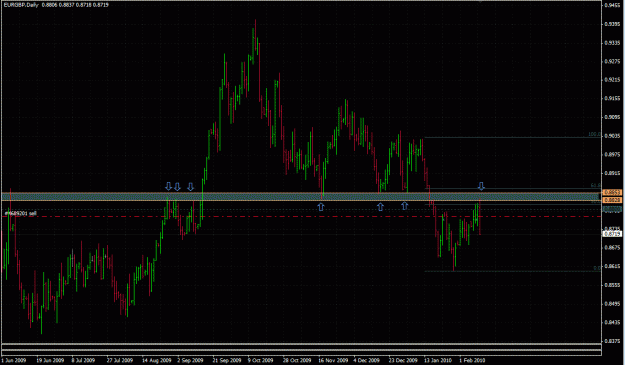
Task: Click the white current price tag 0.8719
Action: tap(612, 234)
